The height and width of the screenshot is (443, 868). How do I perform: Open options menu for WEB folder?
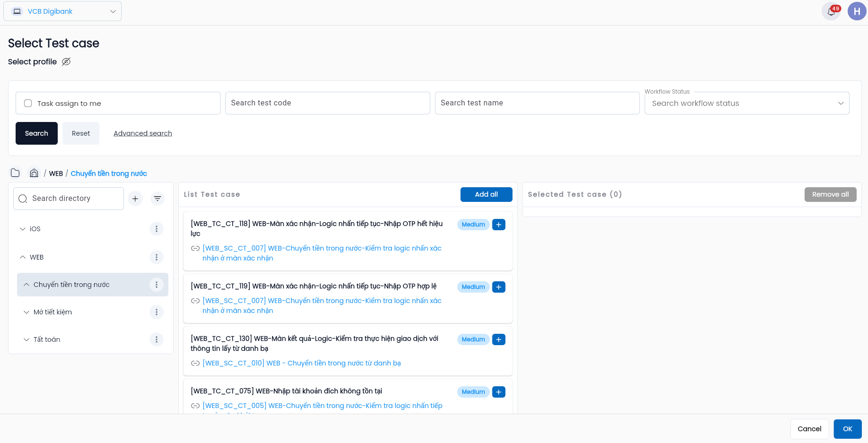point(157,257)
